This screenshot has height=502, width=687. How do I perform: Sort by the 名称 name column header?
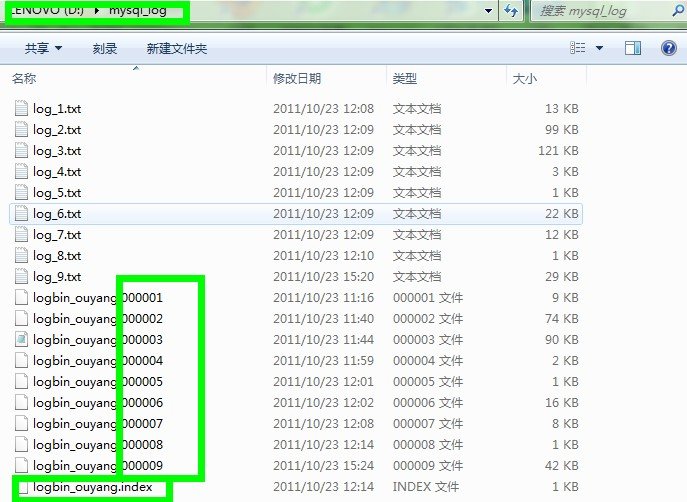coord(137,78)
